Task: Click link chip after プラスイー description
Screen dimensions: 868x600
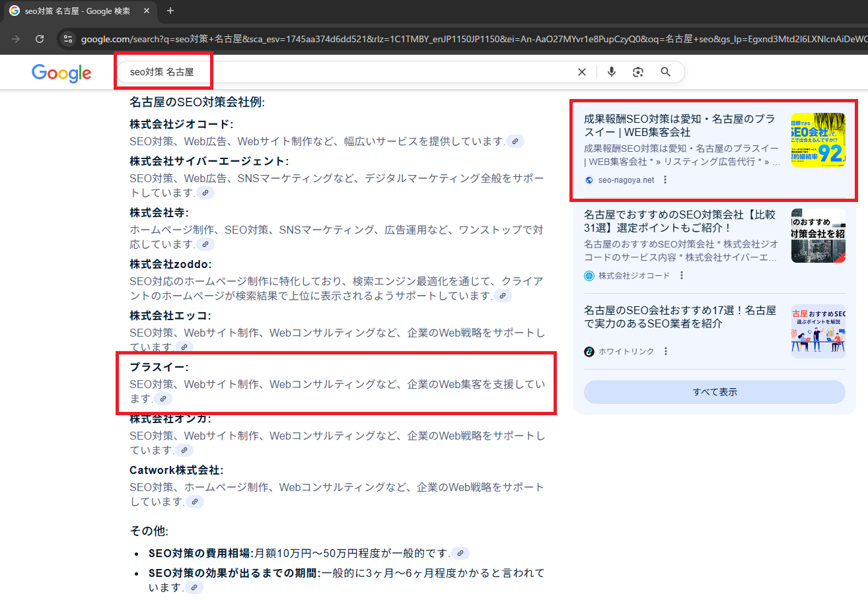Action: click(163, 399)
